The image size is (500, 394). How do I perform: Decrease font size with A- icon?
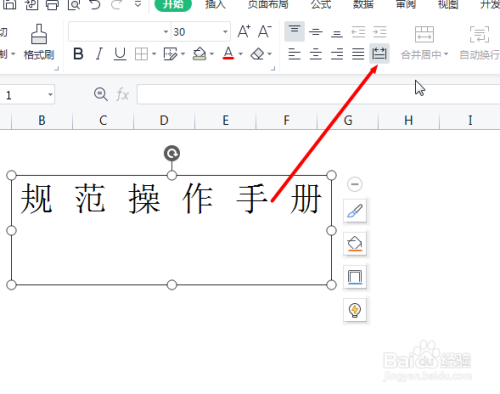pyautogui.click(x=265, y=31)
